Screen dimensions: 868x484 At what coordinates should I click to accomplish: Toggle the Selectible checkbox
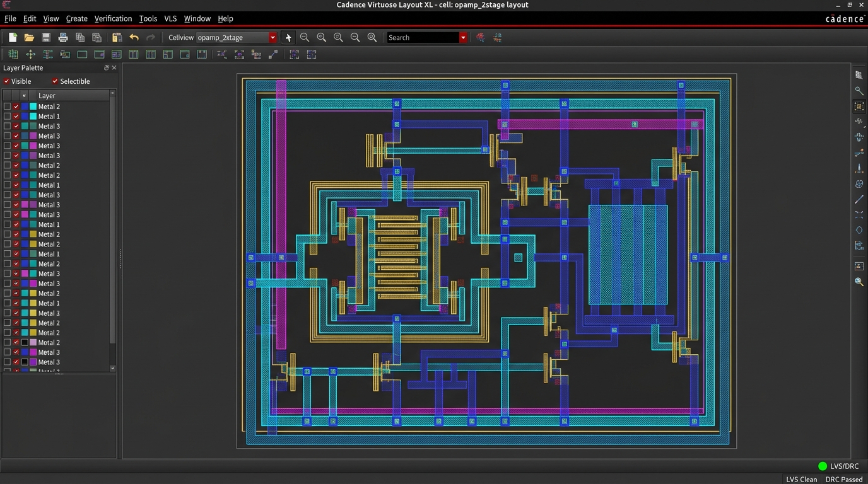click(55, 81)
